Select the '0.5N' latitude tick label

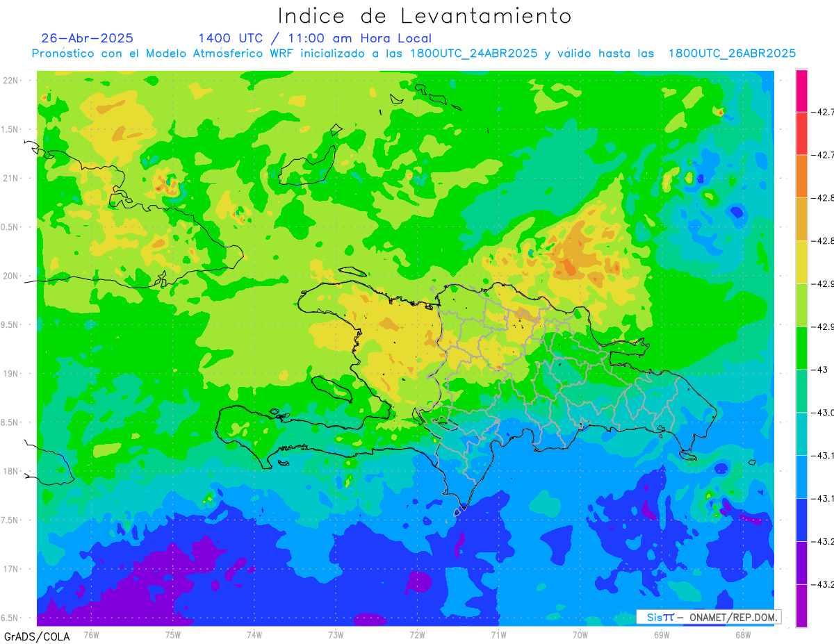point(10,227)
